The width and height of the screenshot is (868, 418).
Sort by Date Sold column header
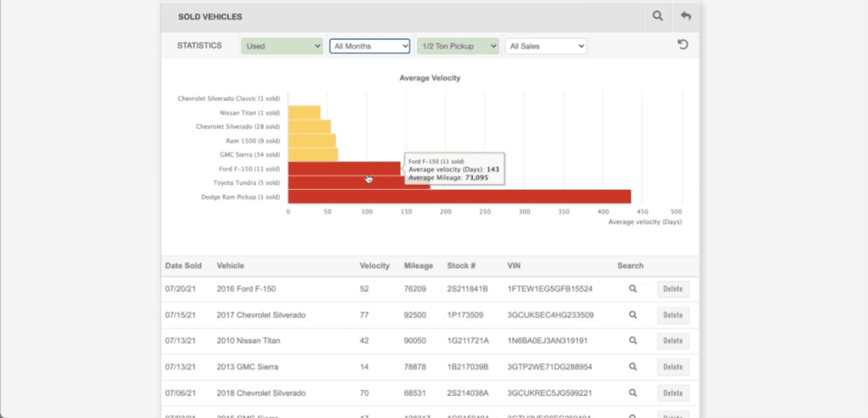tap(183, 265)
